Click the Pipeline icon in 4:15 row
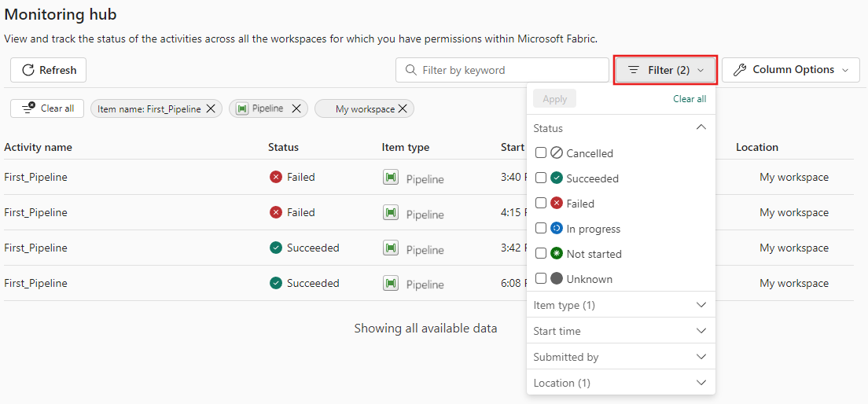Screen dimensions: 868x404 [391, 212]
